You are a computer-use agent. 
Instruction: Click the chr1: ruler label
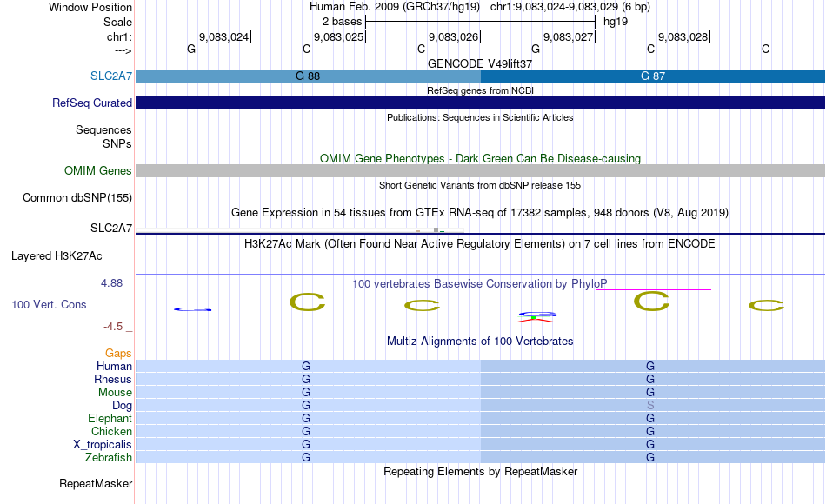tap(120, 36)
